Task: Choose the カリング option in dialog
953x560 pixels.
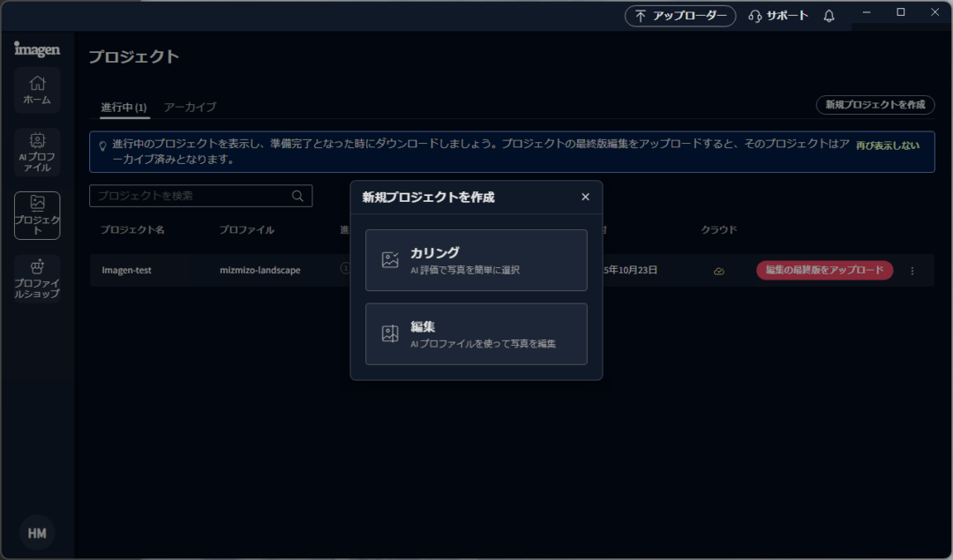Action: pos(476,260)
